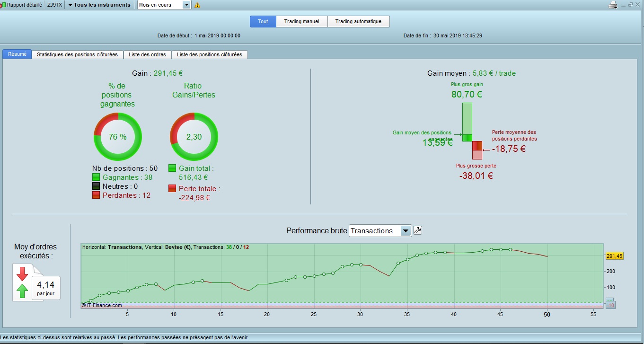Click the green Gain total legend square

(x=172, y=168)
